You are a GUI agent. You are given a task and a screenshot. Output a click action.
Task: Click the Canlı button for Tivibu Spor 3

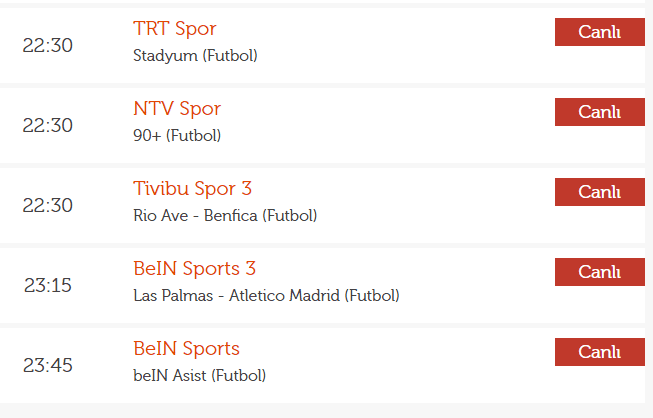click(600, 192)
